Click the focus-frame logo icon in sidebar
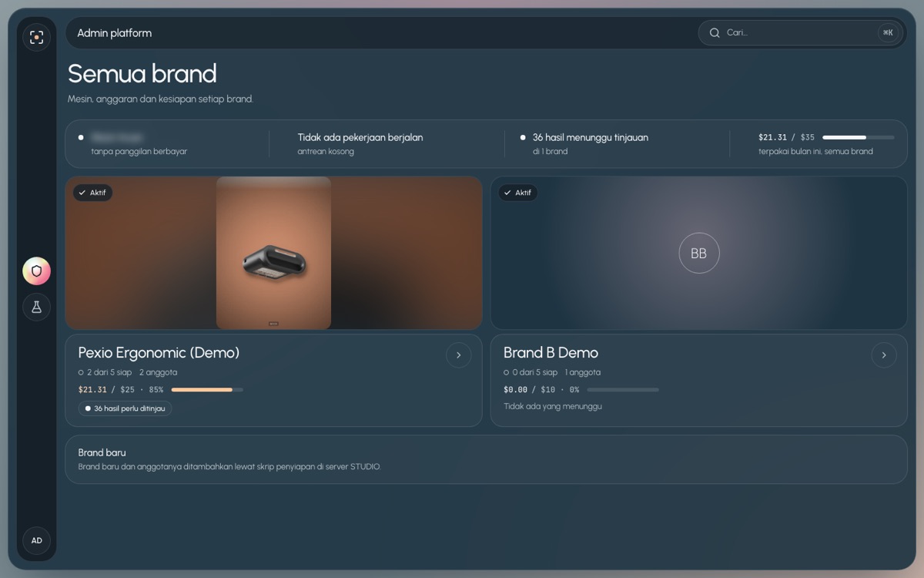The image size is (924, 578). coord(36,37)
